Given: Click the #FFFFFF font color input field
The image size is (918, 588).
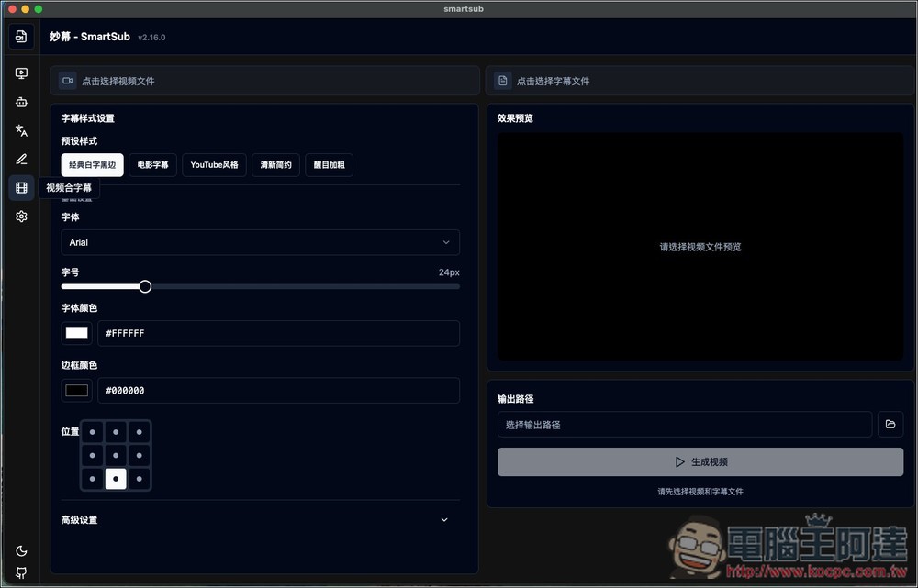Looking at the screenshot, I should pos(279,333).
